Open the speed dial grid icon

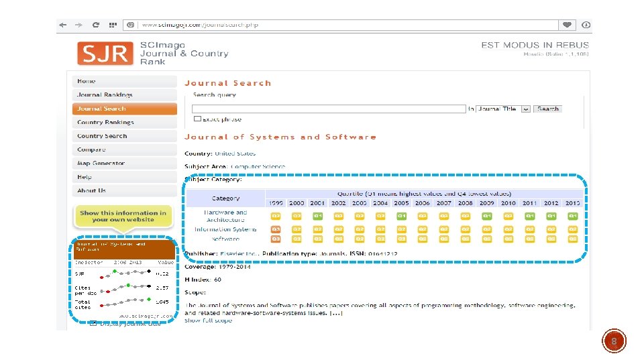113,25
